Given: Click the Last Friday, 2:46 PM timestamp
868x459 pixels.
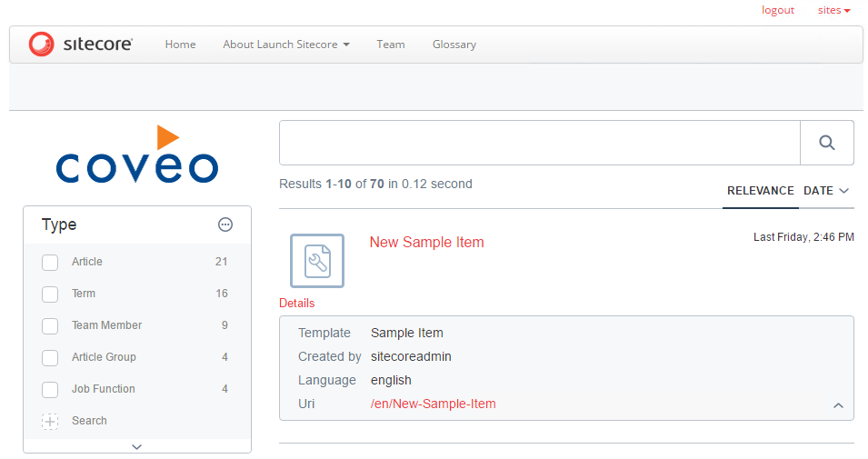Looking at the screenshot, I should point(803,237).
